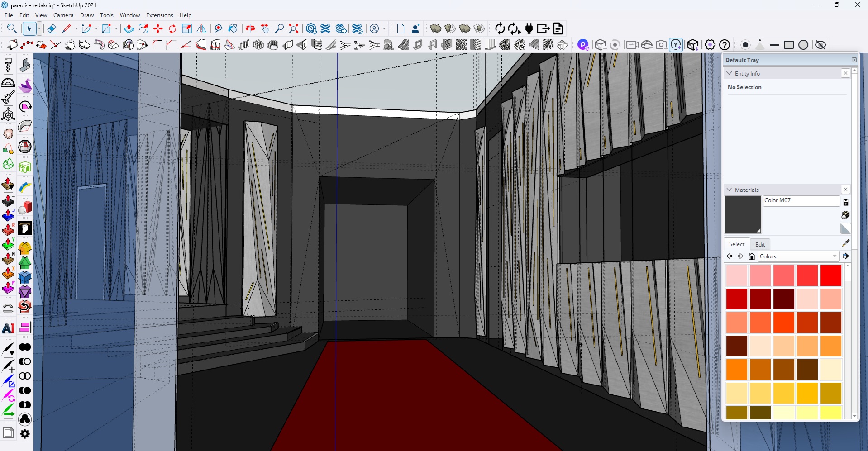
Task: Close the Default Tray panel
Action: [x=854, y=60]
